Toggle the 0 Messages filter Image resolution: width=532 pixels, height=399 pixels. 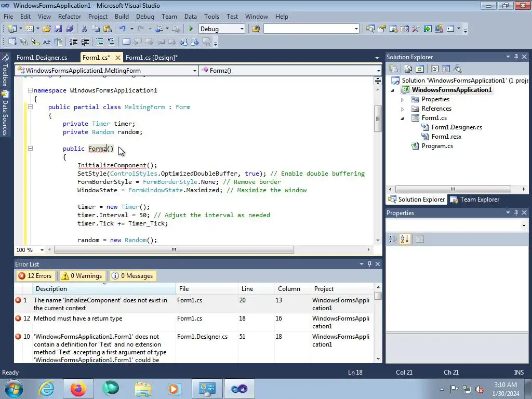pos(132,276)
